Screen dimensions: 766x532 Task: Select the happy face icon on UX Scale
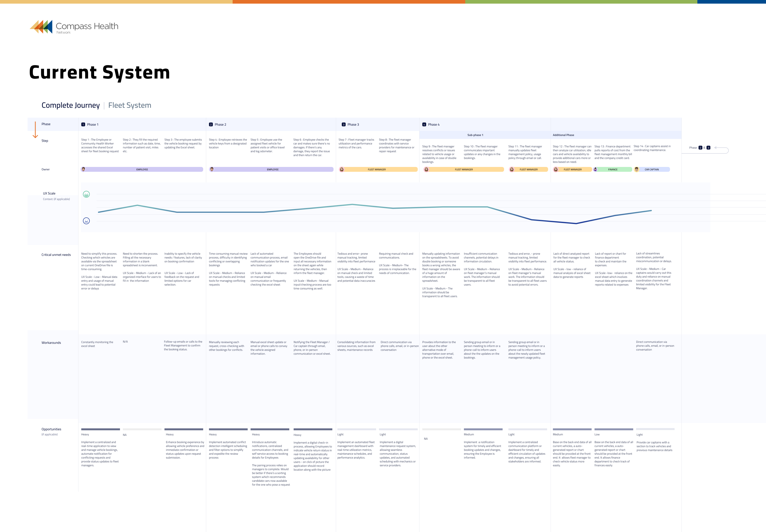(x=86, y=194)
